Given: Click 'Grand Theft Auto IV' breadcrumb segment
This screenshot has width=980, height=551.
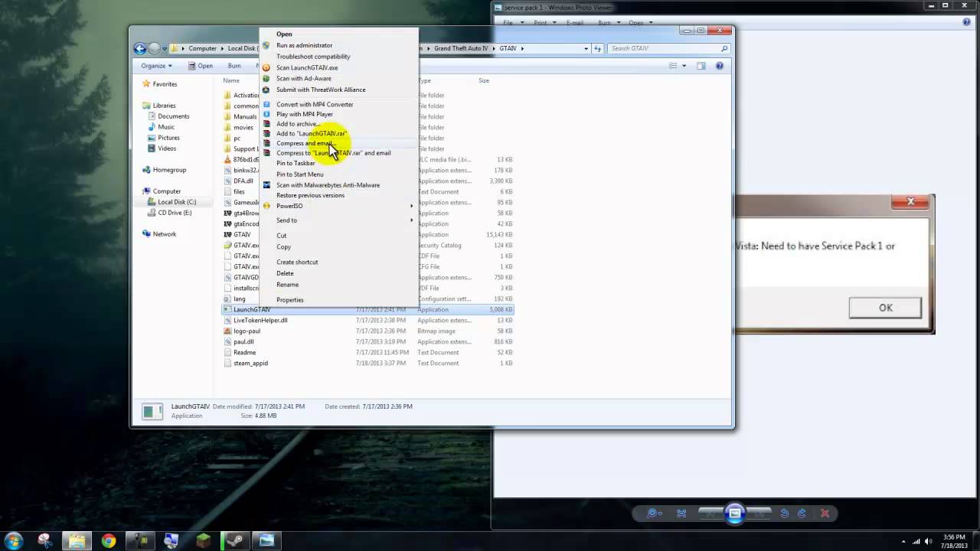Looking at the screenshot, I should pos(461,48).
